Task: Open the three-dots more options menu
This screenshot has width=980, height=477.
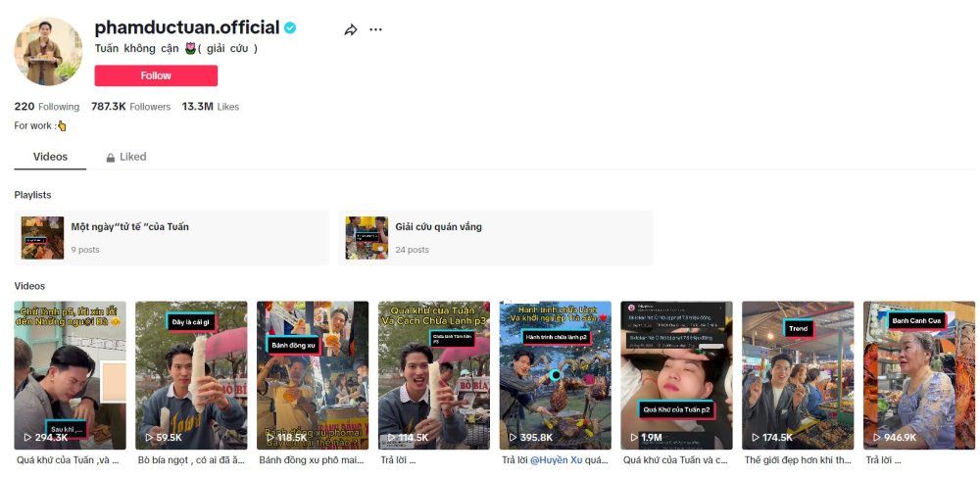Action: click(376, 30)
